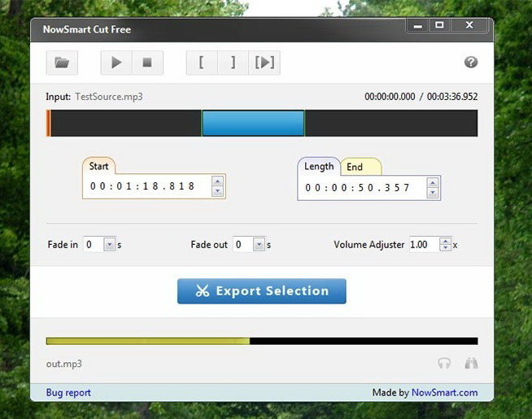532x419 pixels.
Task: Click the time display 00:00:00.000 / 00:03:36.952
Action: point(421,97)
